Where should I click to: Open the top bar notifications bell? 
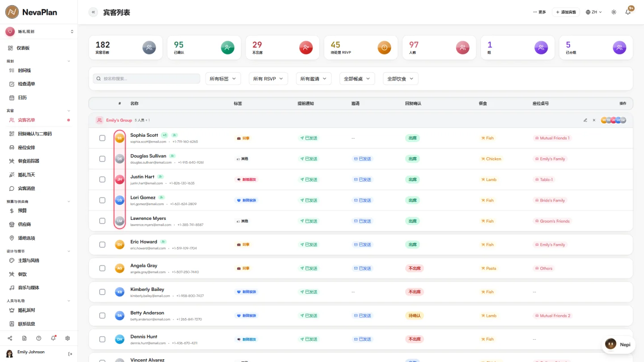tap(628, 12)
